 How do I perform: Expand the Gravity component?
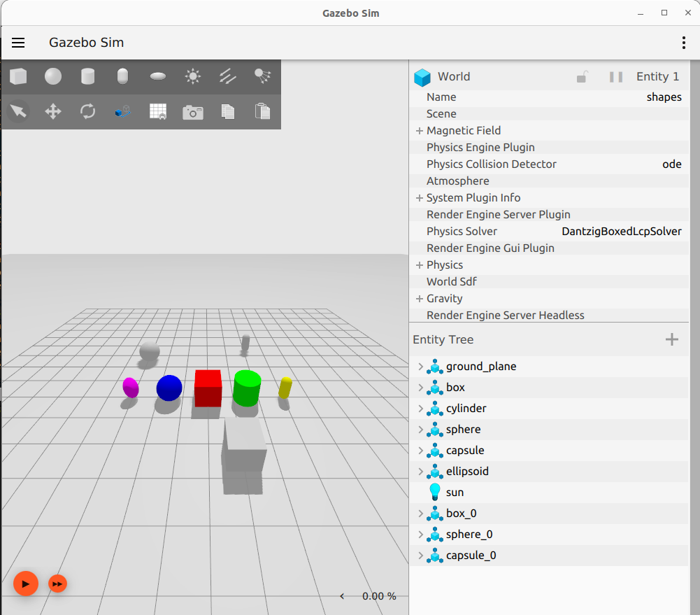[x=419, y=299]
